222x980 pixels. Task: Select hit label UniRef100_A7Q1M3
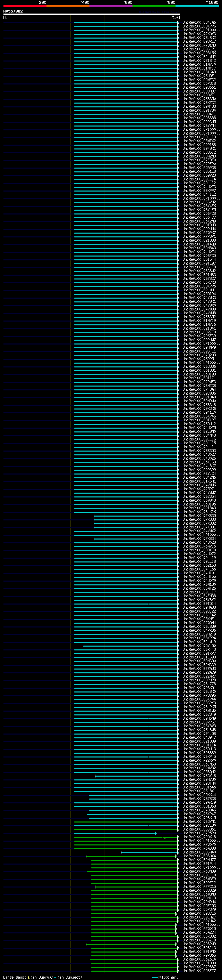tap(199, 45)
